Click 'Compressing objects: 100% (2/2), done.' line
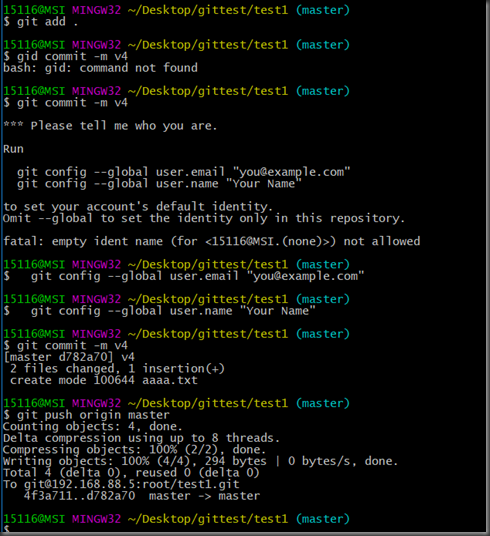The height and width of the screenshot is (536, 490). tap(134, 450)
